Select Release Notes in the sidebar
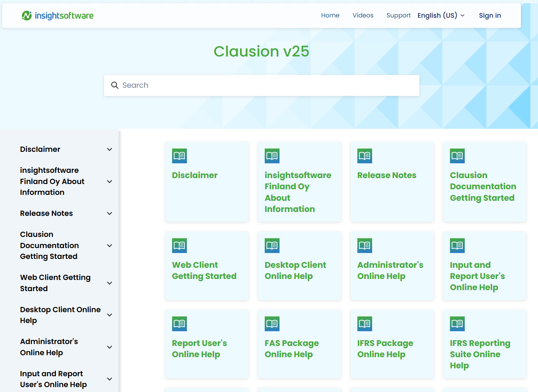 pos(46,213)
